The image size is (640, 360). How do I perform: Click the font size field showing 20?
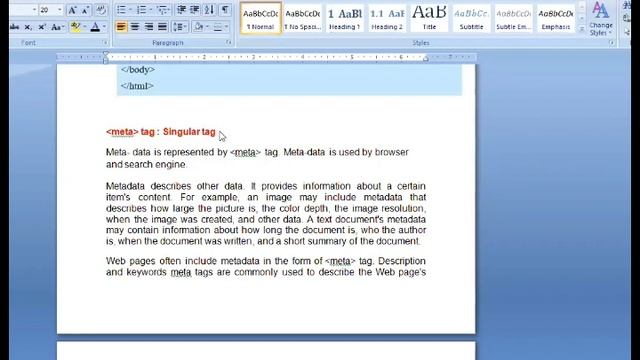click(x=48, y=10)
